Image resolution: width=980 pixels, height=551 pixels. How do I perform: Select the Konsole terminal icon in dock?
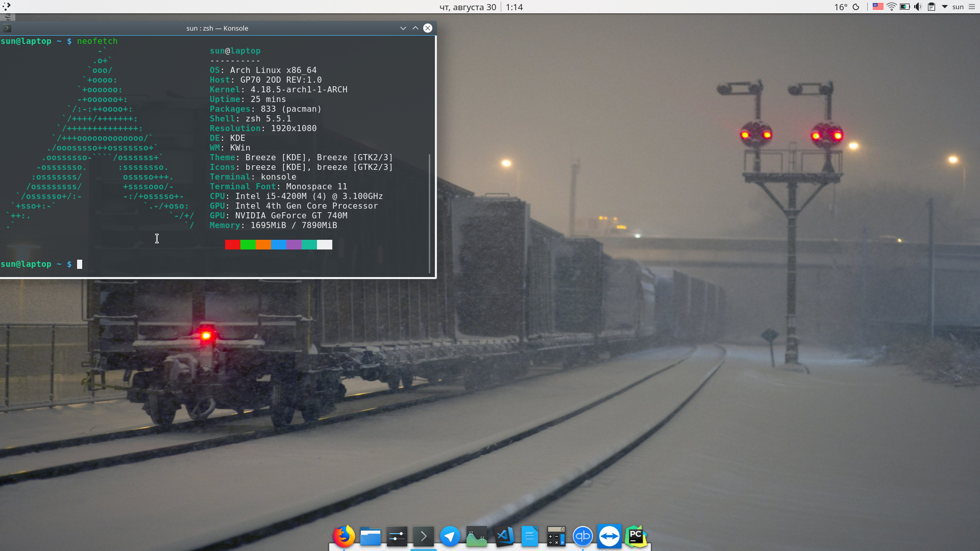pos(424,536)
